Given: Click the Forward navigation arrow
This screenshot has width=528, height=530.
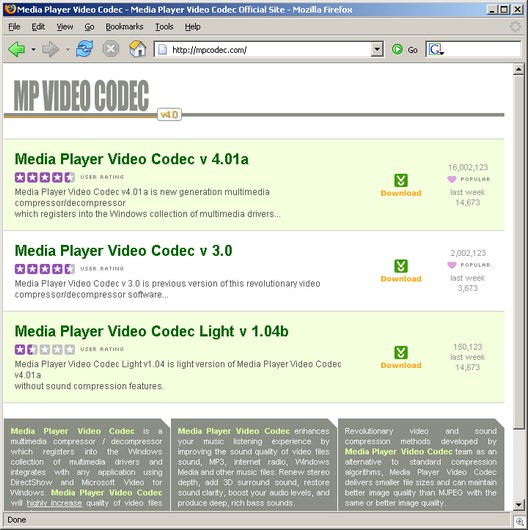Looking at the screenshot, I should (x=51, y=50).
